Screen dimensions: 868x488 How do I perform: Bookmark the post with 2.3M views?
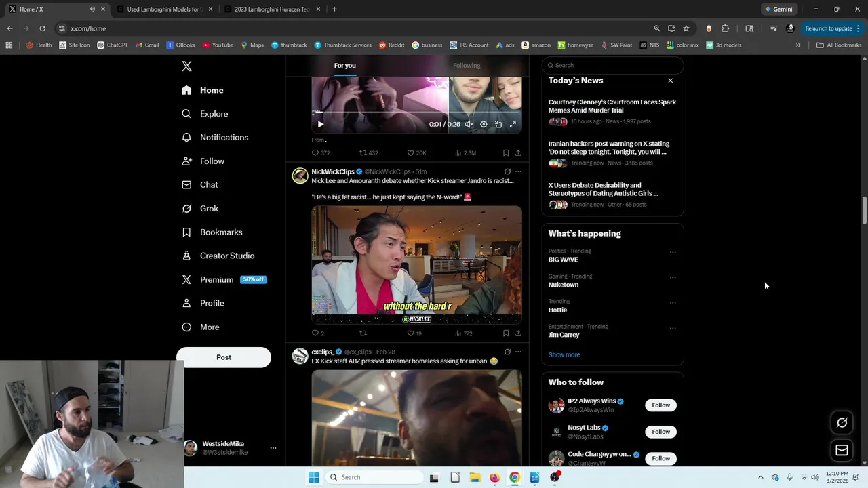click(x=506, y=153)
